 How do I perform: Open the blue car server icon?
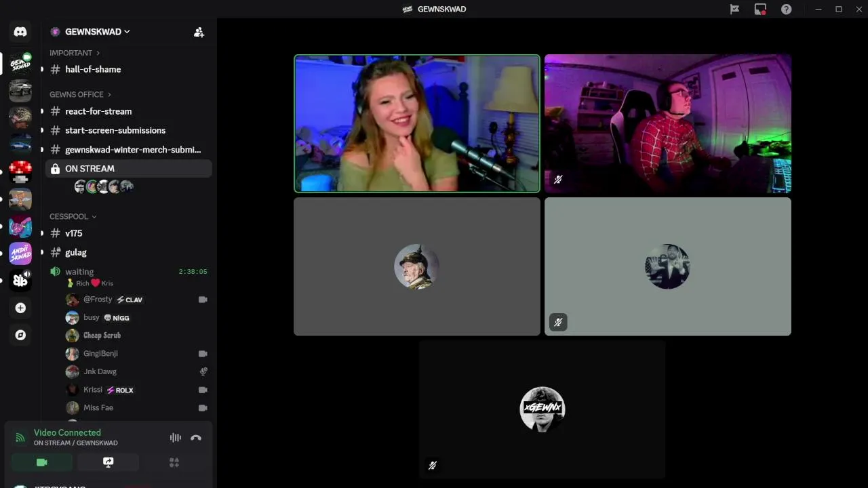20,144
